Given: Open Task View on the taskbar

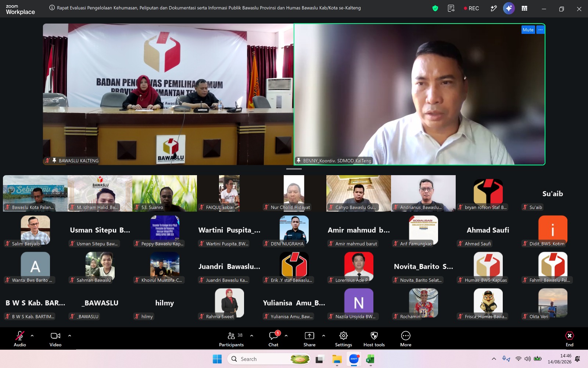Looking at the screenshot, I should [320, 359].
